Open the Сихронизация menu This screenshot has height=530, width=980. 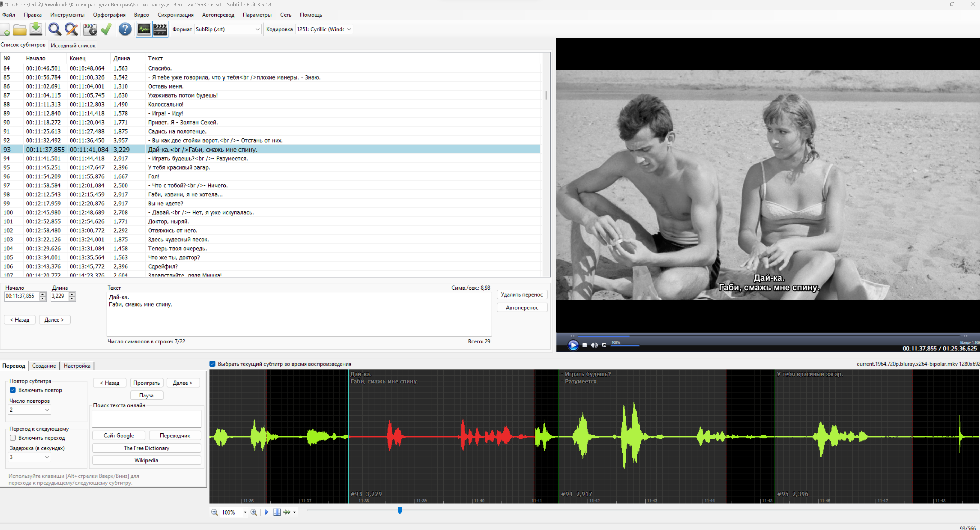175,15
